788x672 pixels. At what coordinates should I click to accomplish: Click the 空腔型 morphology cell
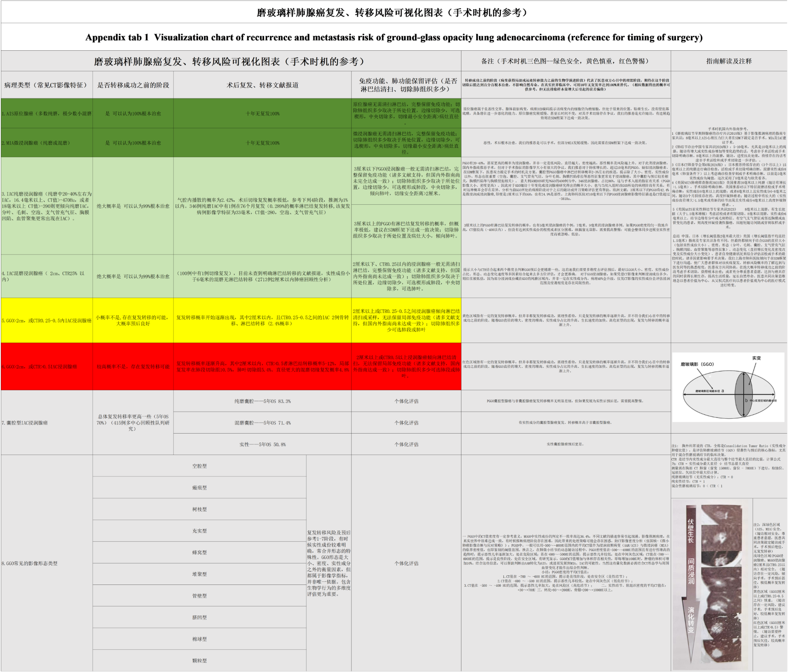coord(199,466)
